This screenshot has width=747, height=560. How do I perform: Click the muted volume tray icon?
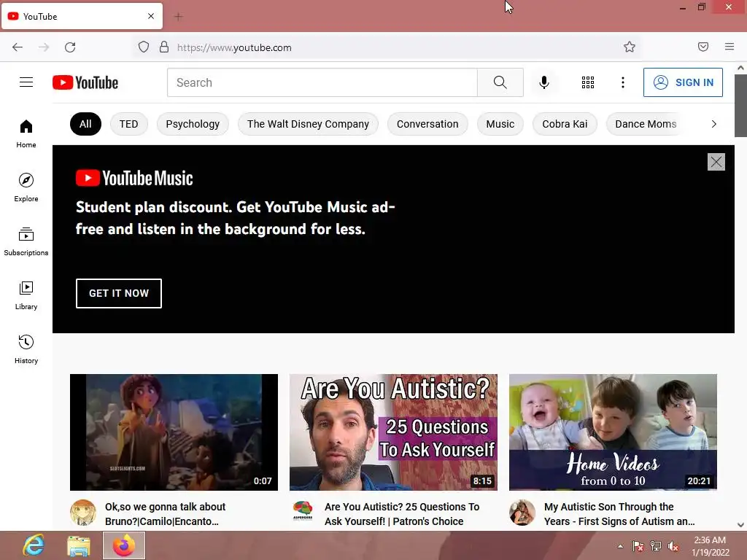[x=673, y=546]
